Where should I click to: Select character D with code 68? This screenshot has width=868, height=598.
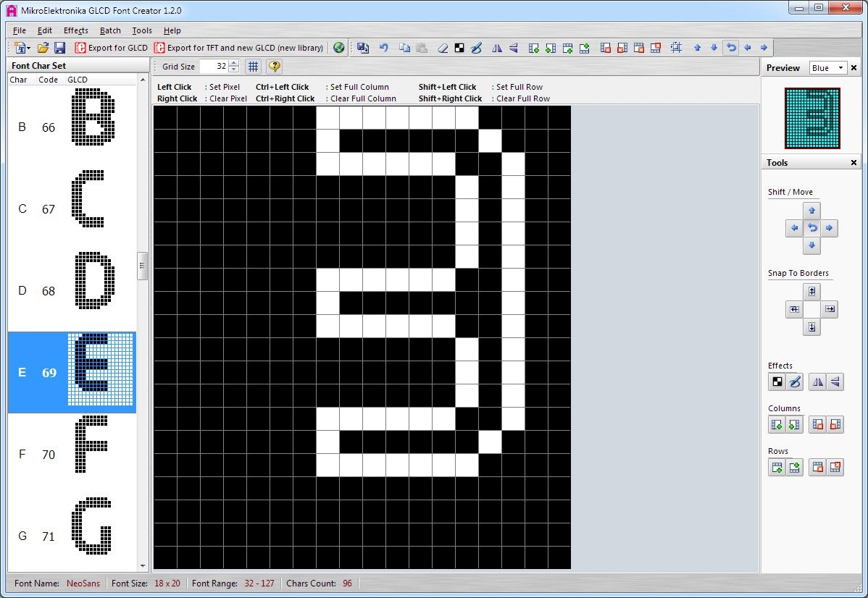[x=72, y=291]
